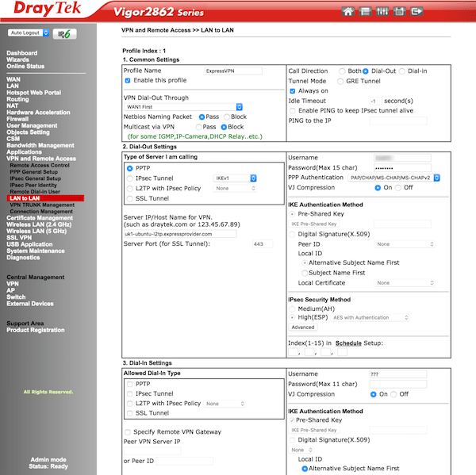The width and height of the screenshot is (476, 475).
Task: Open AES with Authentication dropdown
Action: click(x=370, y=318)
